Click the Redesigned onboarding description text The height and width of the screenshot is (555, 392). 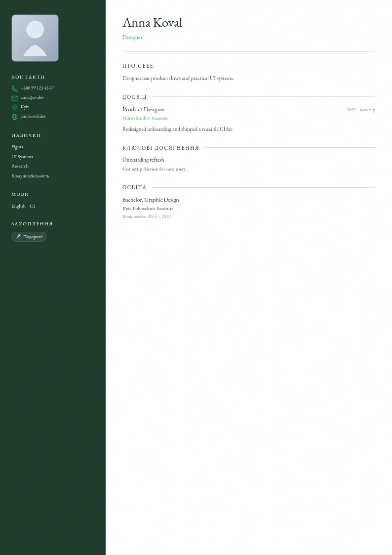(x=178, y=129)
